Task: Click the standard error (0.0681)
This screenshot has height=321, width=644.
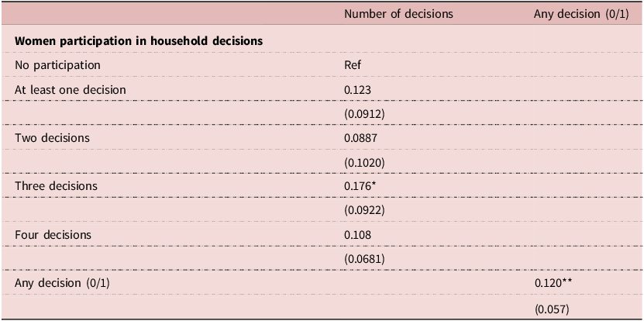Action: pyautogui.click(x=364, y=258)
